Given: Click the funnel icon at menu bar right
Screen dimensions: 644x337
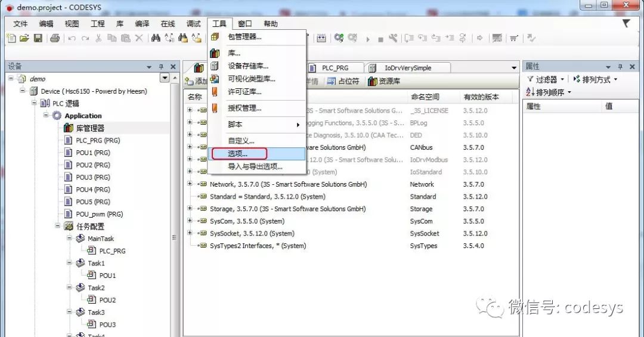Looking at the screenshot, I should [x=626, y=23].
